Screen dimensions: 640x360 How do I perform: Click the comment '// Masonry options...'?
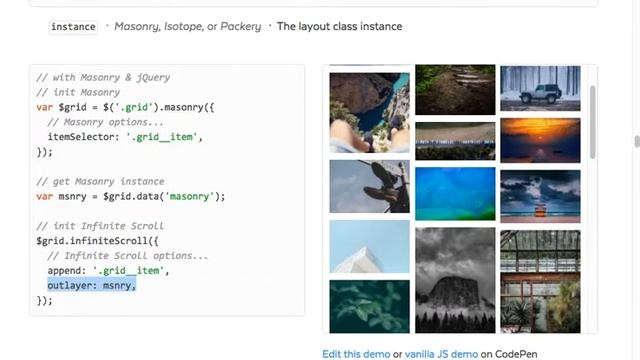[x=105, y=122]
